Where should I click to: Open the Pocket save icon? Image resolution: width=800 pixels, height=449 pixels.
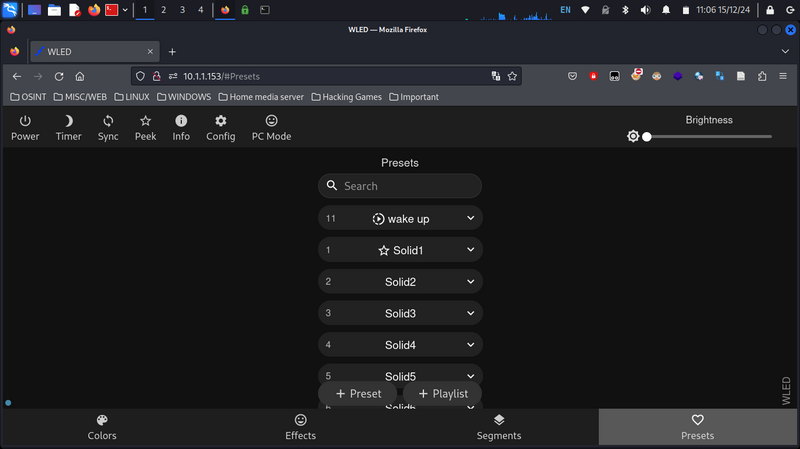point(572,77)
